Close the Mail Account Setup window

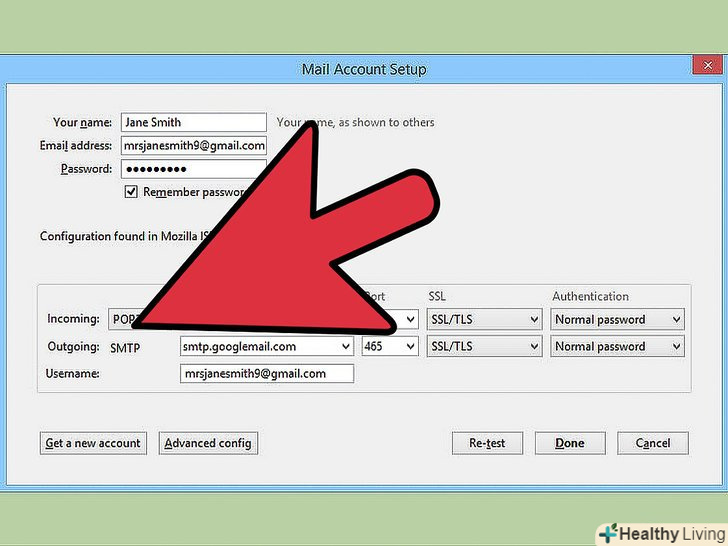(707, 65)
